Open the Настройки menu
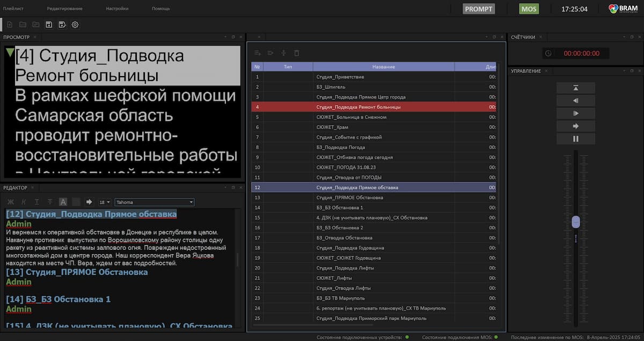Screen dimensions: 644x341 (117, 9)
